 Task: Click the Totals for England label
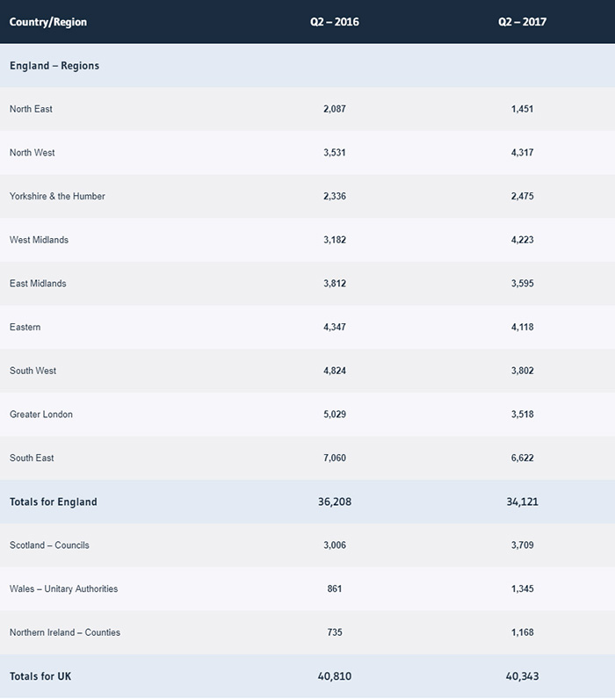(x=54, y=502)
